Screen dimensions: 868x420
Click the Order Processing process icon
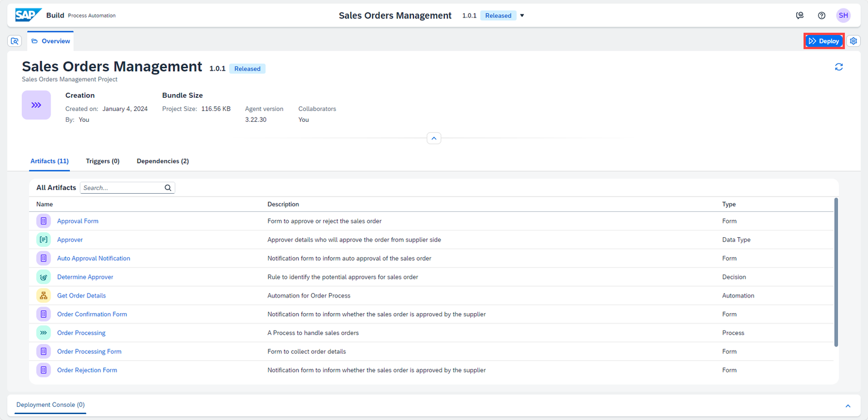pos(43,332)
